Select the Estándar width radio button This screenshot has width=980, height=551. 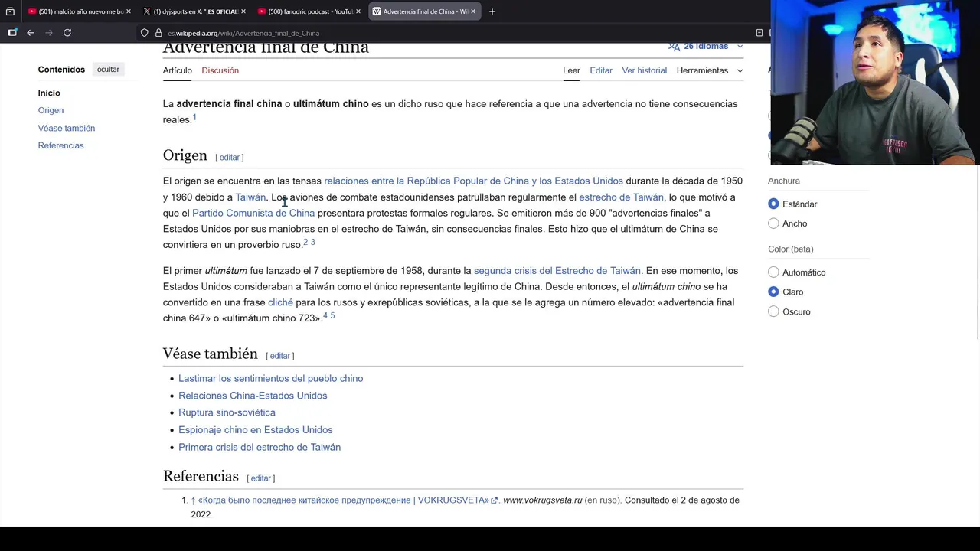(x=773, y=204)
